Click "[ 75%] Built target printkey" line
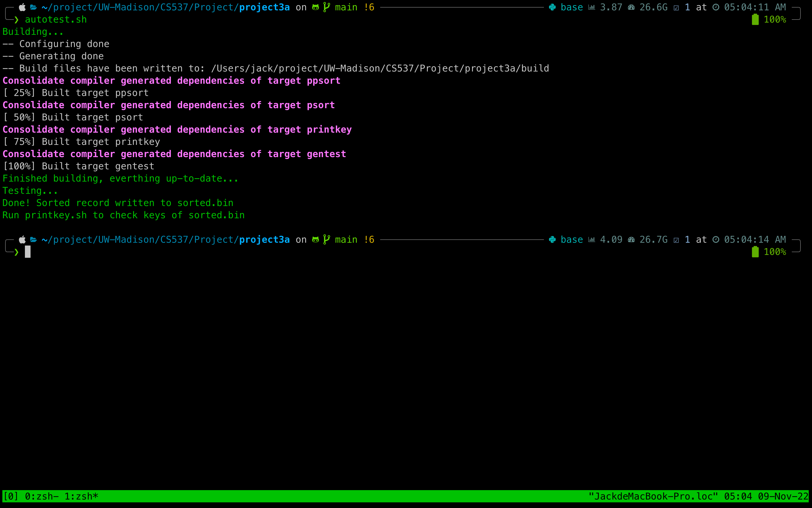 click(81, 142)
